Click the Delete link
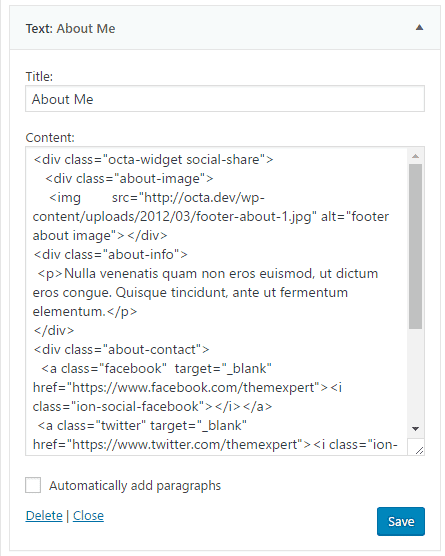Image resolution: width=445 pixels, height=556 pixels. (x=44, y=516)
